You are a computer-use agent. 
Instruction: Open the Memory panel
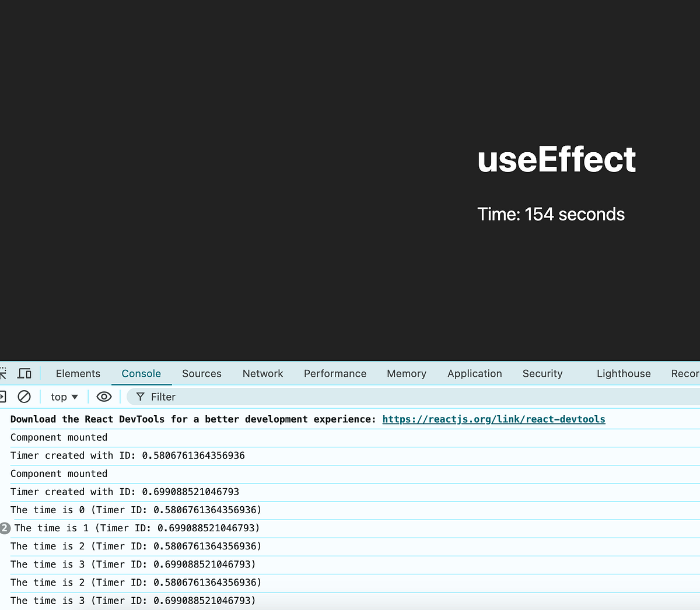coord(407,373)
